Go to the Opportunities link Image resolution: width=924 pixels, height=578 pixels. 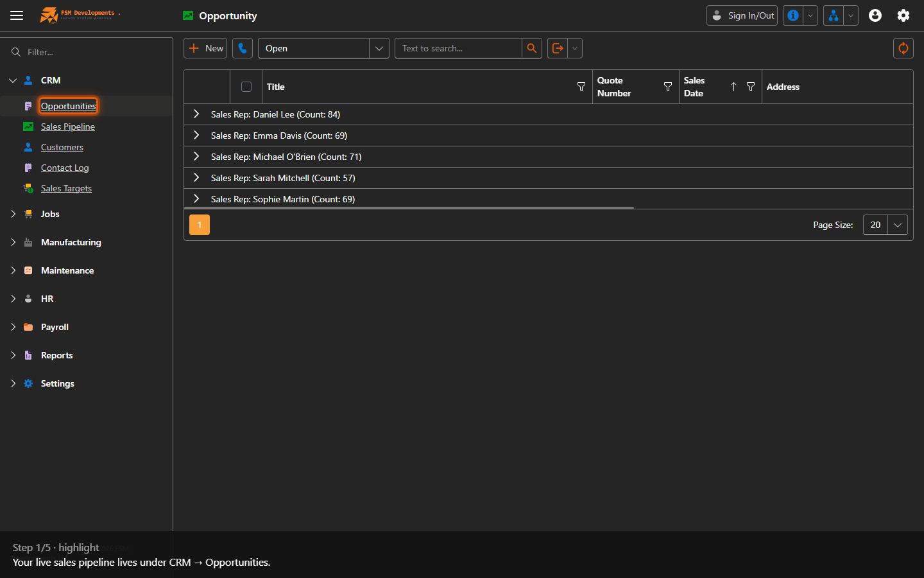[69, 106]
